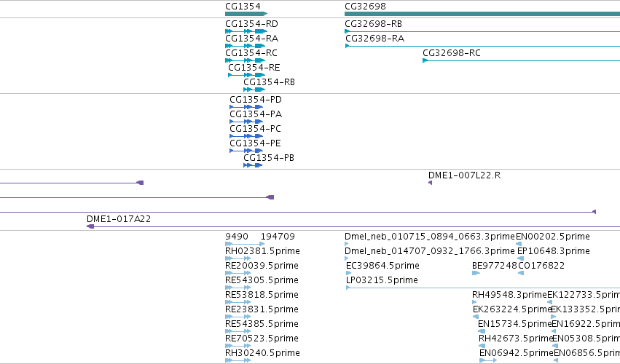
Task: Click the 9490 EST label
Action: (237, 237)
